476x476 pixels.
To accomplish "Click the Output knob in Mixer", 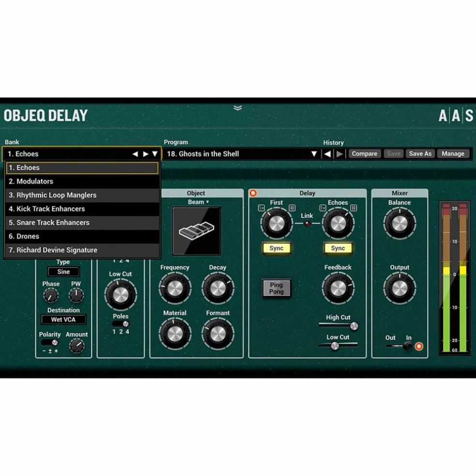I will [400, 288].
